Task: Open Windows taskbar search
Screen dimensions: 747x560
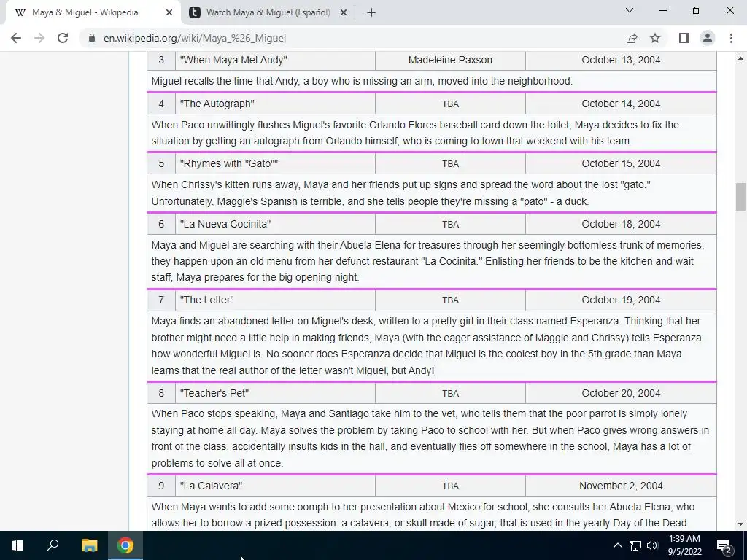Action: pos(53,545)
